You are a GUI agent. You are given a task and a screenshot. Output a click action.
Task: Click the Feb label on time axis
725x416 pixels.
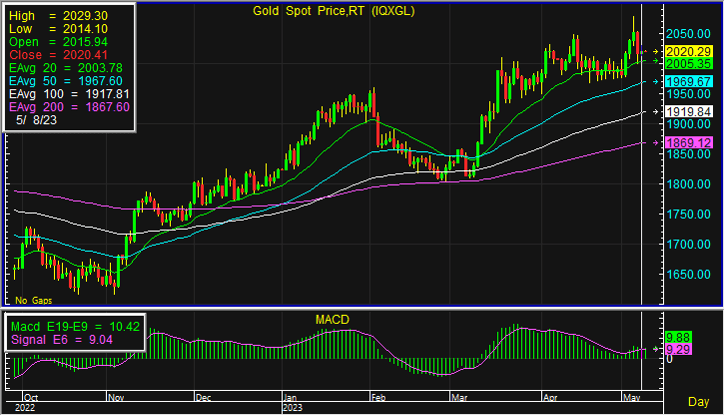click(x=376, y=396)
